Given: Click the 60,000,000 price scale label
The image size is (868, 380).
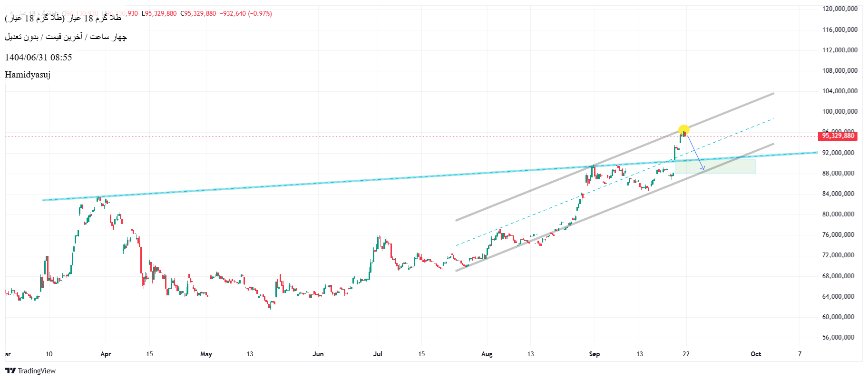Looking at the screenshot, I should tap(840, 317).
